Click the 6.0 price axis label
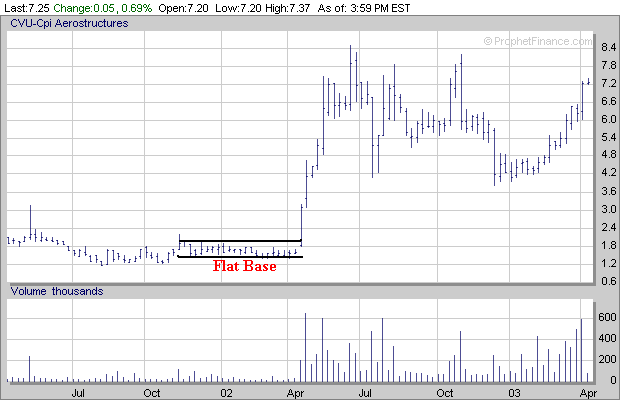Viewport: 620px width, 400px height. point(609,119)
